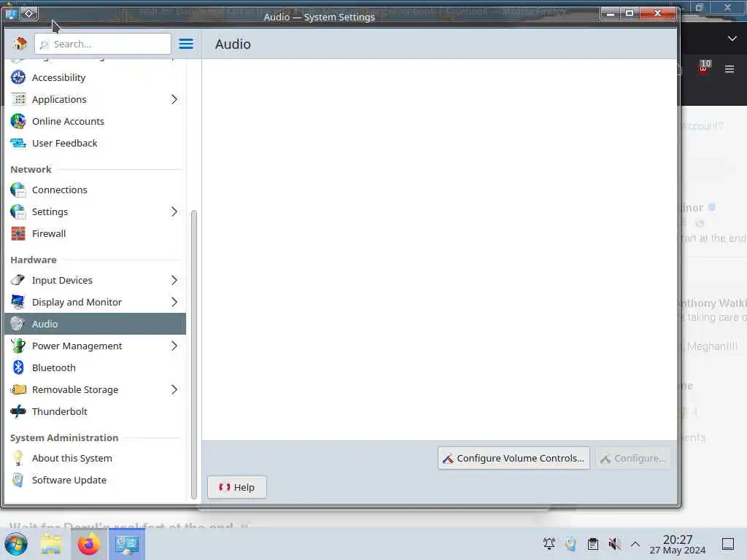747x560 pixels.
Task: Click the Software Update icon
Action: point(18,480)
